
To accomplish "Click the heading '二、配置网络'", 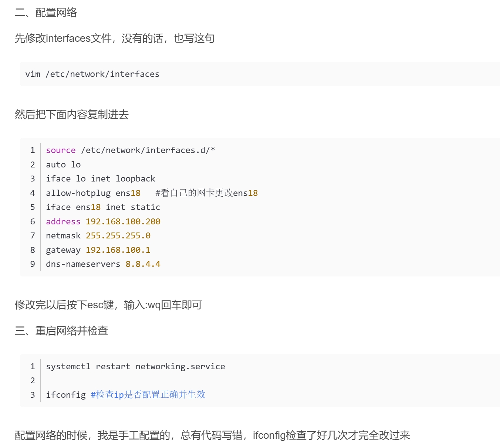I will tap(46, 13).
